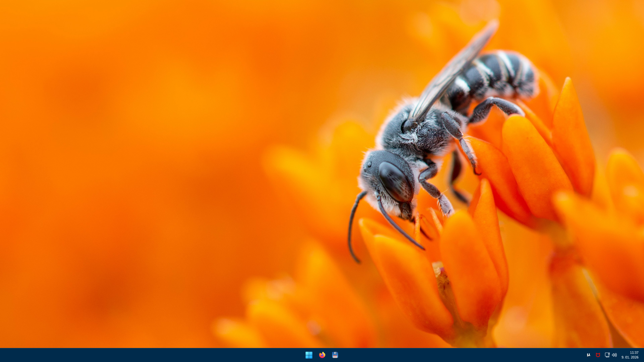Open the Windows Start menu

309,355
